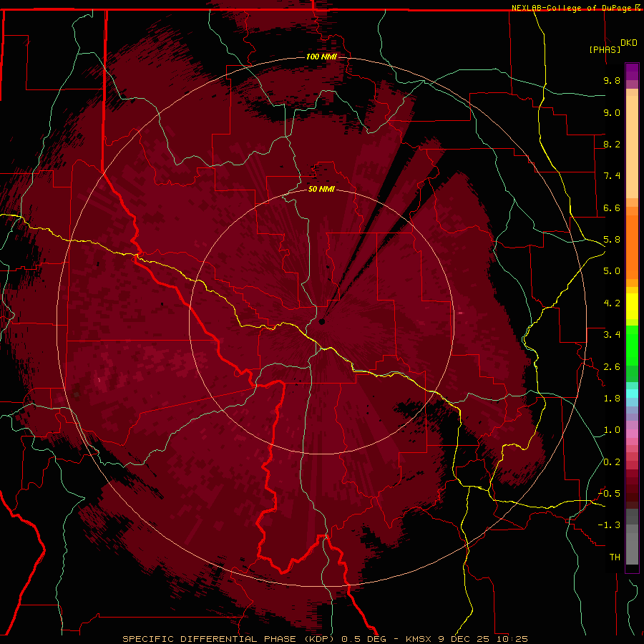Click the cyan band on color scale
The image size is (644, 644).
click(x=632, y=394)
